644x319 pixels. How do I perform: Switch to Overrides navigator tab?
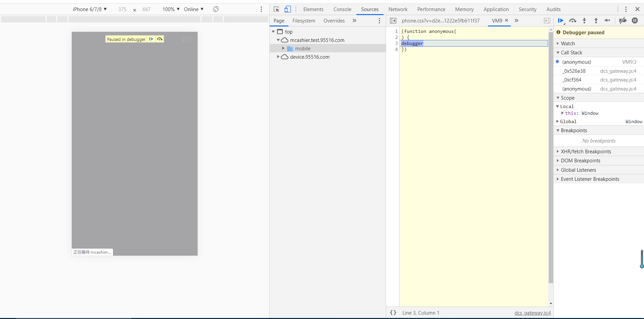tap(334, 21)
